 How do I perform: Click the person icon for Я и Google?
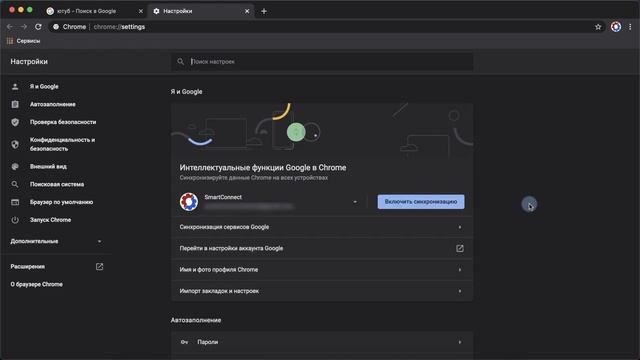15,87
